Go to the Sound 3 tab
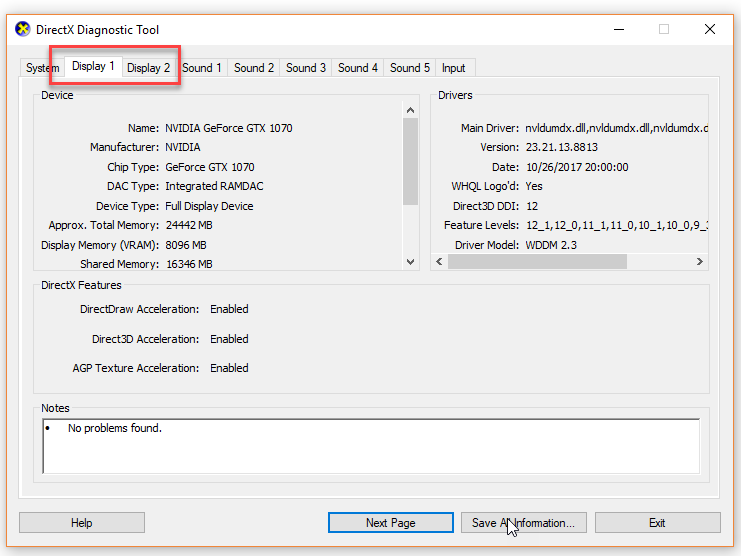Image resolution: width=741 pixels, height=556 pixels. pos(306,68)
